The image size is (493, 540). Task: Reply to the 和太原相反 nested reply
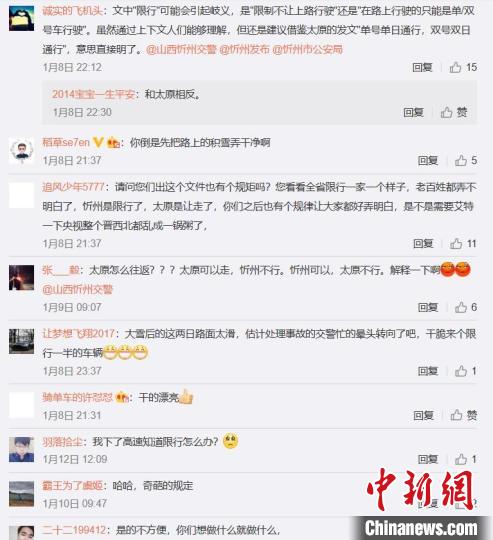point(413,112)
